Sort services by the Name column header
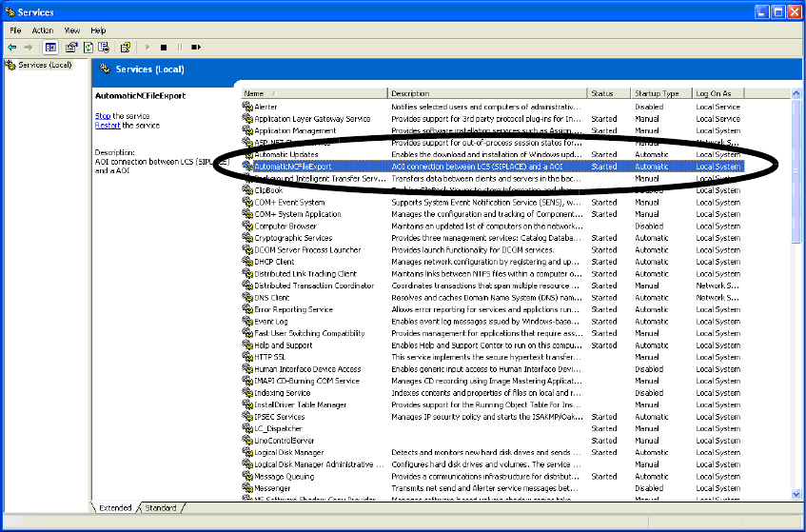Viewport: 806px width, 532px height. 314,93
